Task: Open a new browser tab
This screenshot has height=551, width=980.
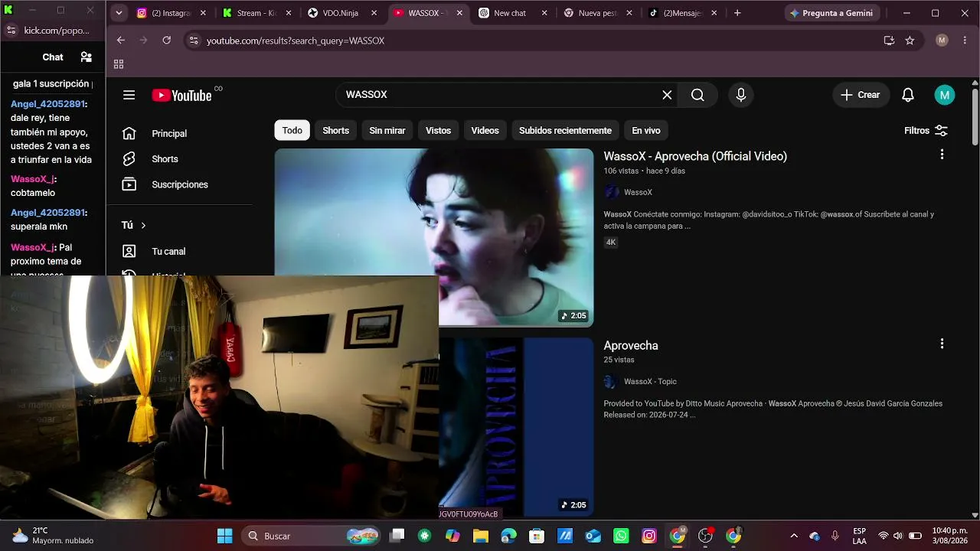Action: pos(737,13)
